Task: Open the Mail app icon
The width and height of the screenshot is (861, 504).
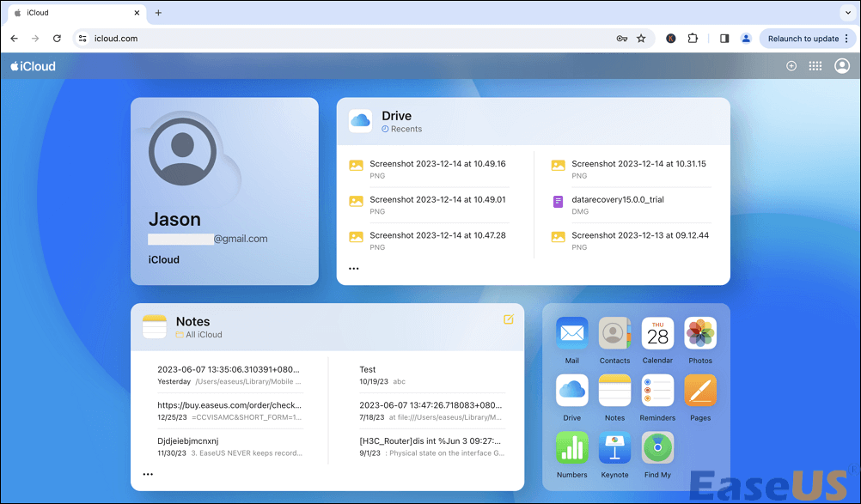Action: pyautogui.click(x=571, y=335)
